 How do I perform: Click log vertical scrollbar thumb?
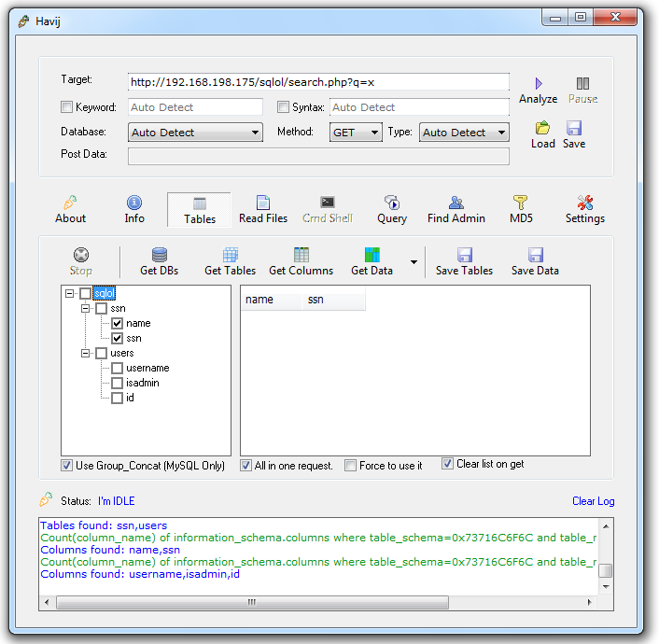pyautogui.click(x=606, y=571)
